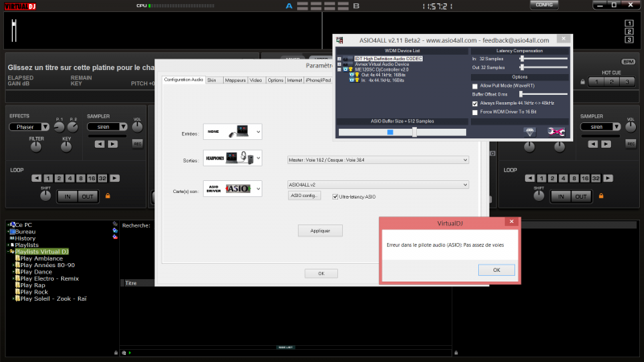Open the Options tab in settings
This screenshot has width=644, height=362.
point(275,80)
